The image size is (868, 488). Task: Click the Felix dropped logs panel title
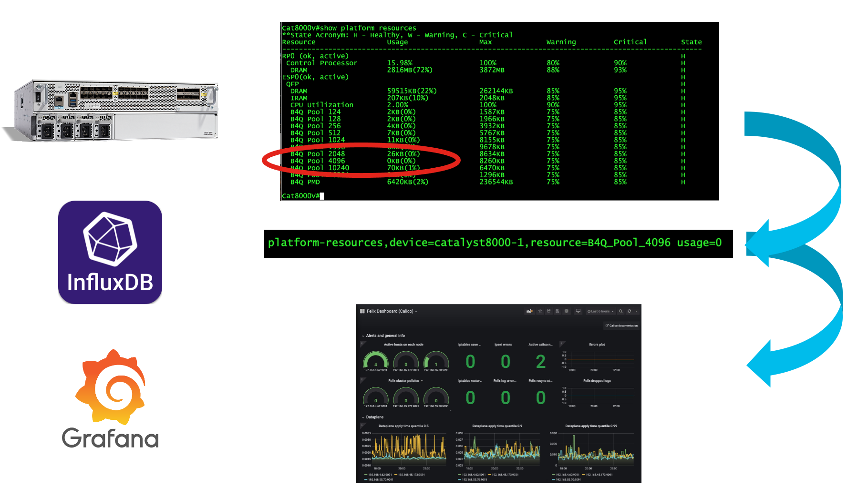(x=597, y=381)
